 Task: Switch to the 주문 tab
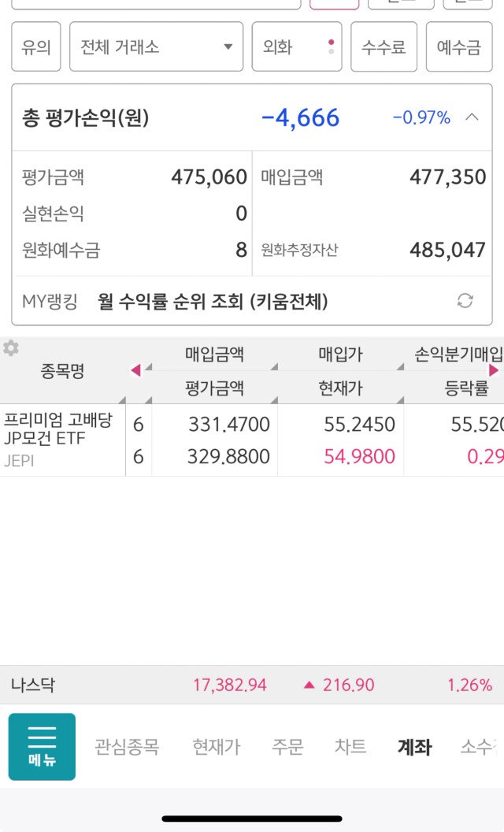click(287, 747)
